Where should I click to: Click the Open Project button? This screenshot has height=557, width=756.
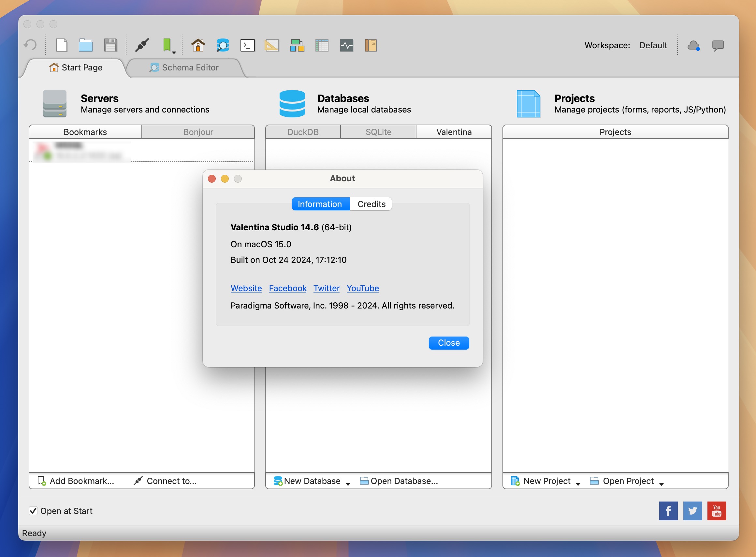coord(622,481)
